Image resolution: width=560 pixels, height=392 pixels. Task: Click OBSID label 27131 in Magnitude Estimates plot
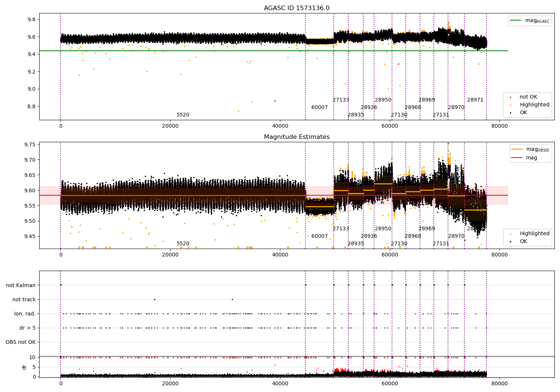441,244
